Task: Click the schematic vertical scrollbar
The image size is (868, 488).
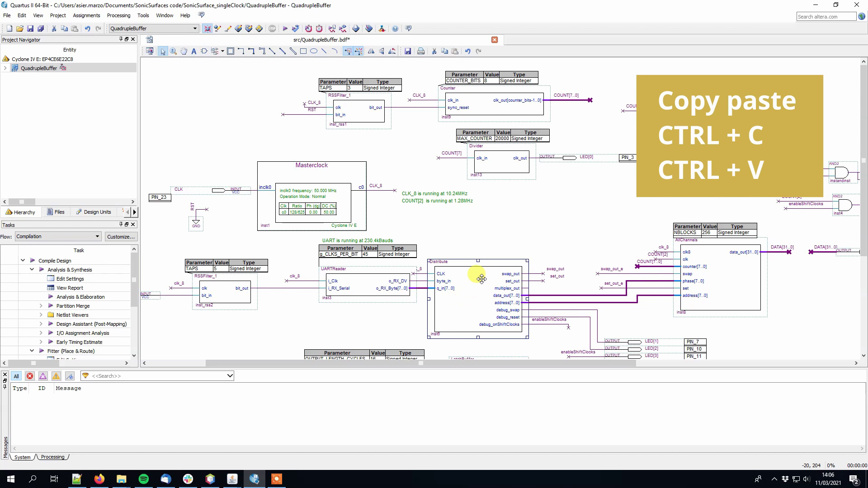Action: tap(863, 160)
